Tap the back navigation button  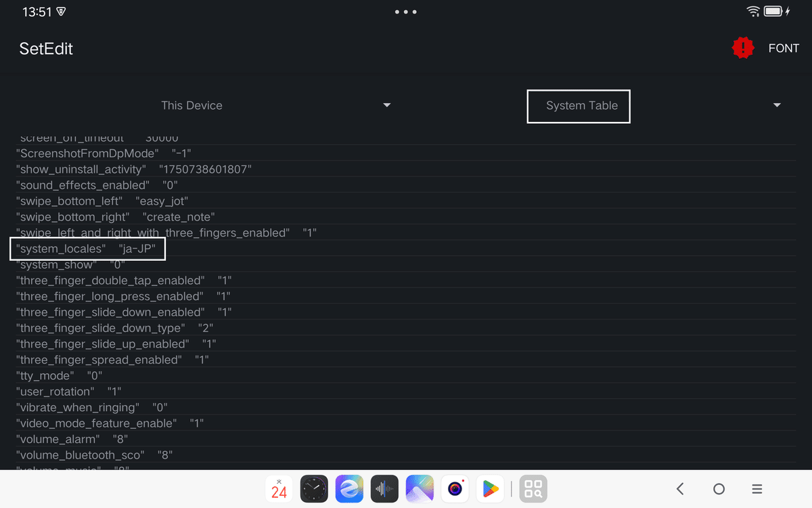tap(680, 488)
